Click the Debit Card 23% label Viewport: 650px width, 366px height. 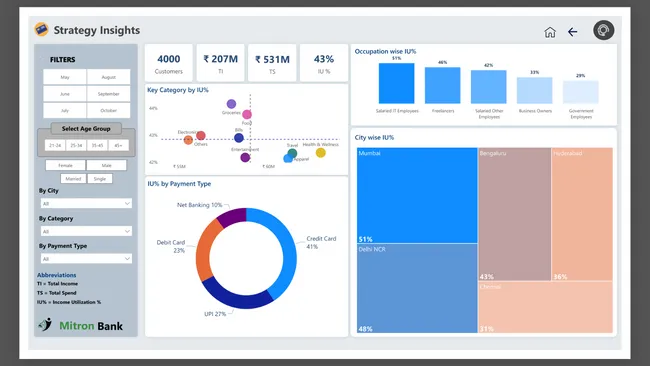(171, 246)
